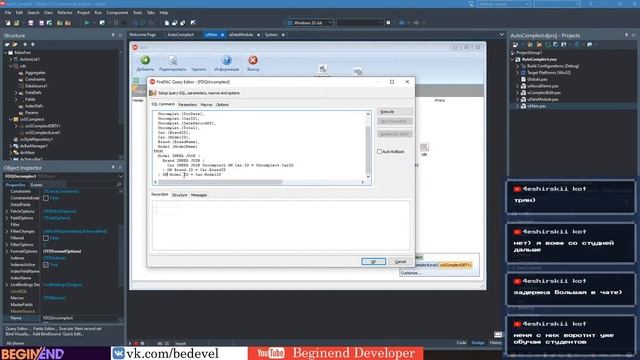640x360 pixels.
Task: Click the Code view button at bottom
Action: pos(461,343)
